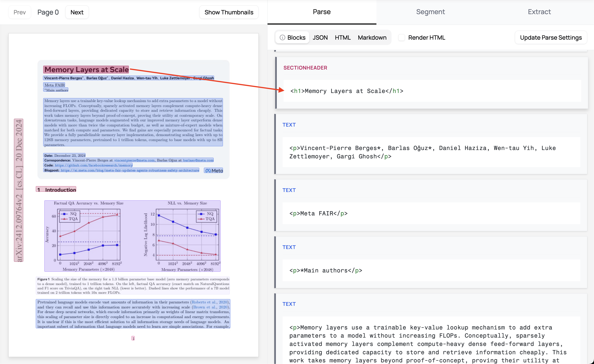Go to the Next page
594x364 pixels.
77,12
